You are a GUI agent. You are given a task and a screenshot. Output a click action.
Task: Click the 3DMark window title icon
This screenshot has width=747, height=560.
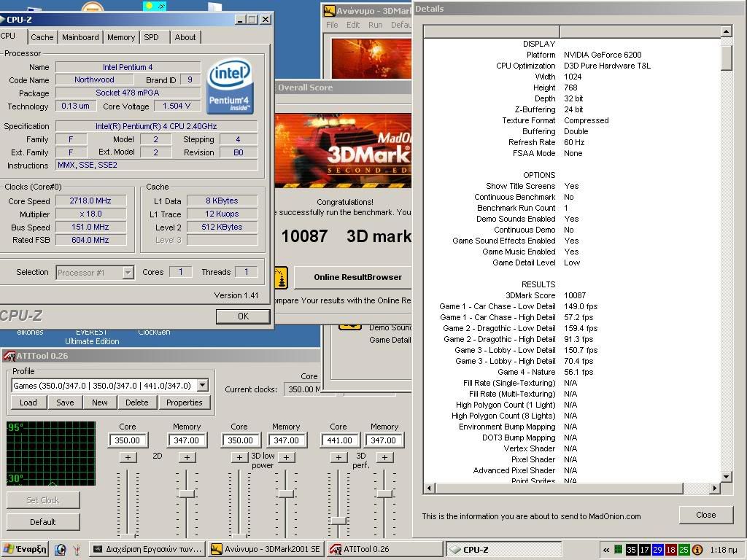[x=329, y=11]
